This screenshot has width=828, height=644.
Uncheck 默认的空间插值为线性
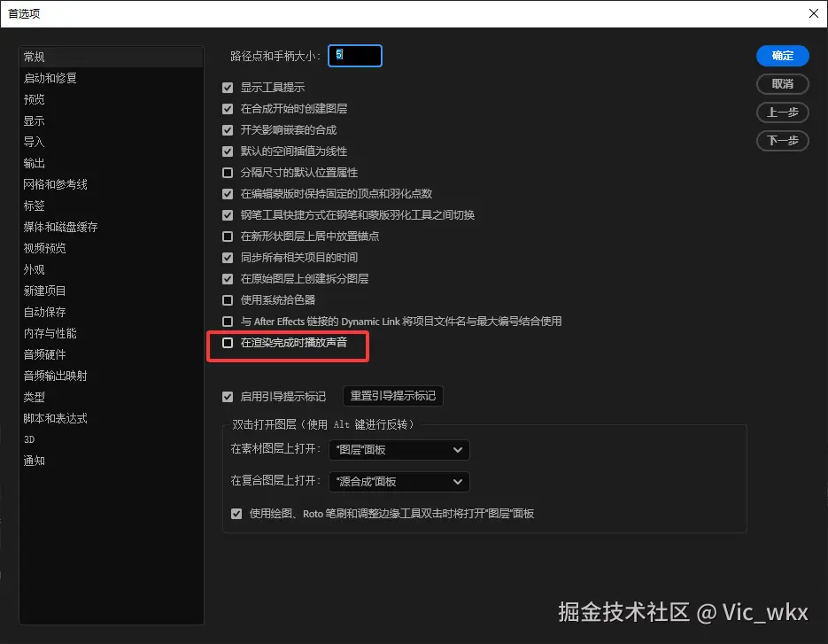[x=228, y=151]
